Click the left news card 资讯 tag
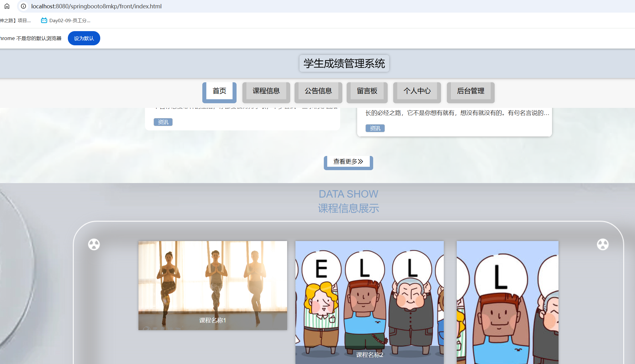This screenshot has height=364, width=635. 163,122
